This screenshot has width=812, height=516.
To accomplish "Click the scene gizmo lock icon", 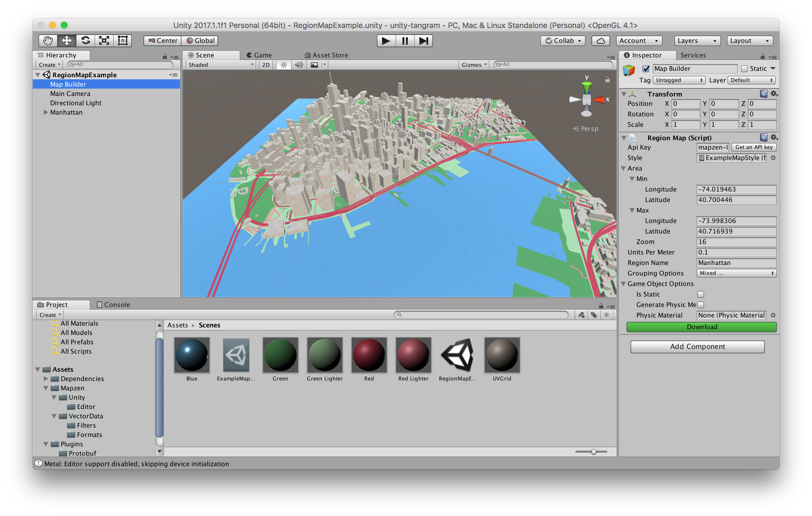I will [x=607, y=80].
